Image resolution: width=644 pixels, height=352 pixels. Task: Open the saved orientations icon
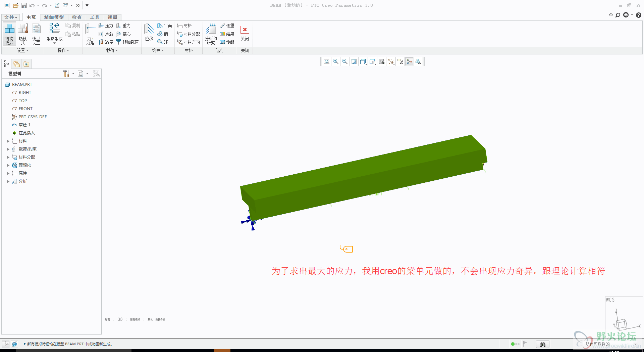(372, 61)
